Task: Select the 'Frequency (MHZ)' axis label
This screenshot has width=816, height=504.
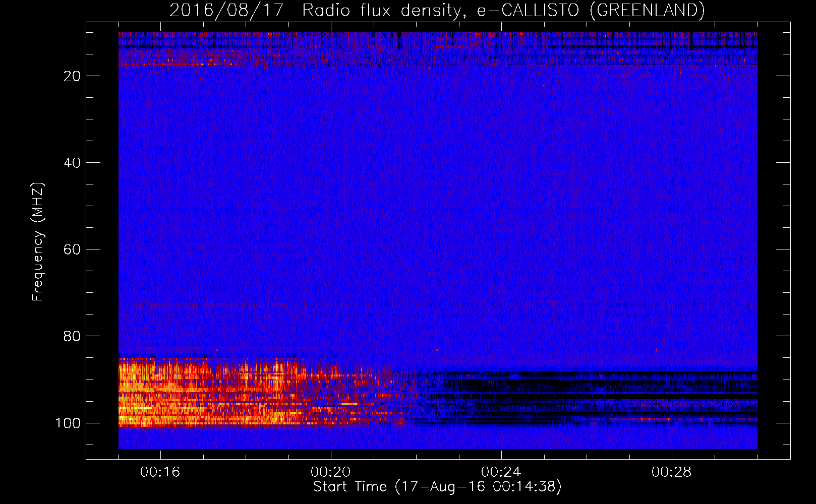Action: pyautogui.click(x=38, y=242)
